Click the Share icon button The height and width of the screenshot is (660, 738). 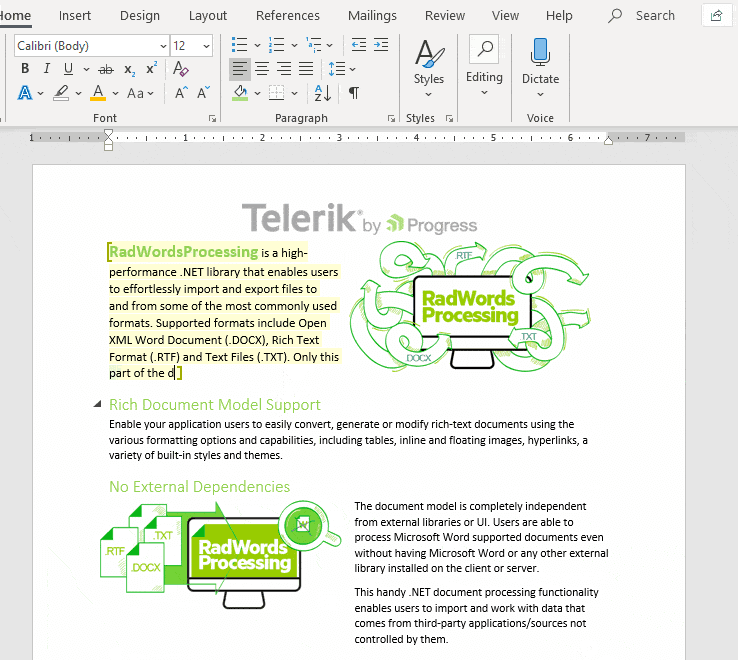(x=716, y=16)
